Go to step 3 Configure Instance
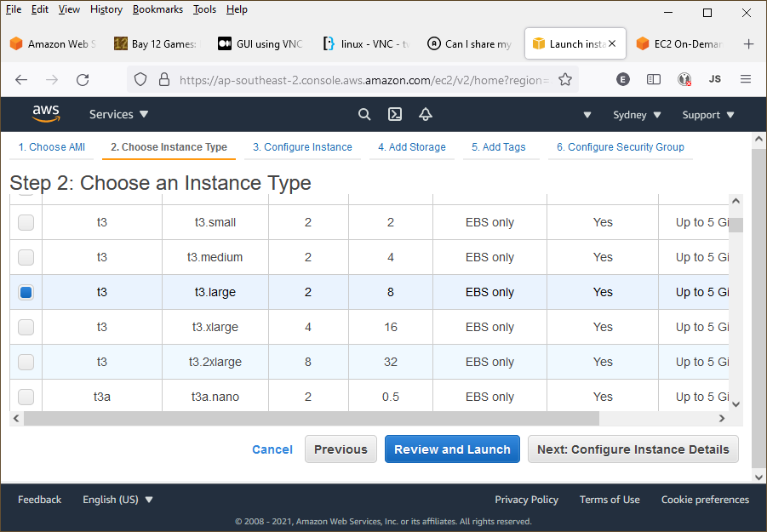 [x=302, y=147]
